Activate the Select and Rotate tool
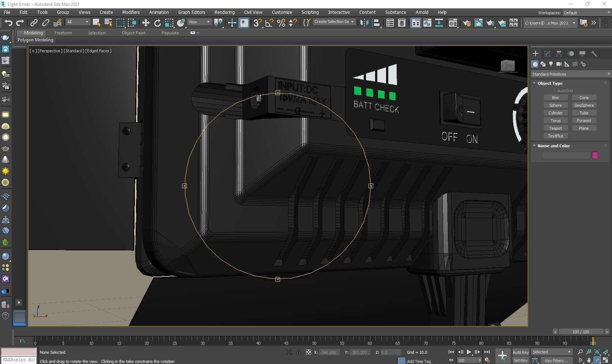Image resolution: width=612 pixels, height=364 pixels. [x=157, y=23]
